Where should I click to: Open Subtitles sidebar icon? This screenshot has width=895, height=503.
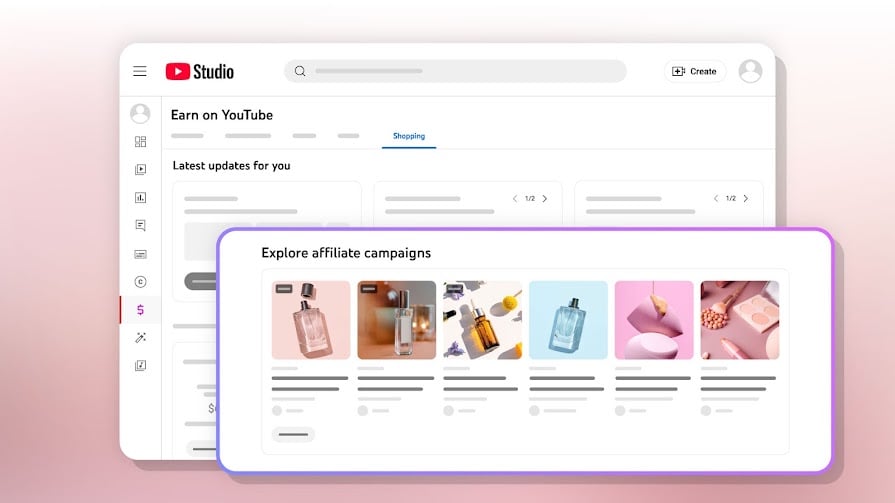point(140,254)
